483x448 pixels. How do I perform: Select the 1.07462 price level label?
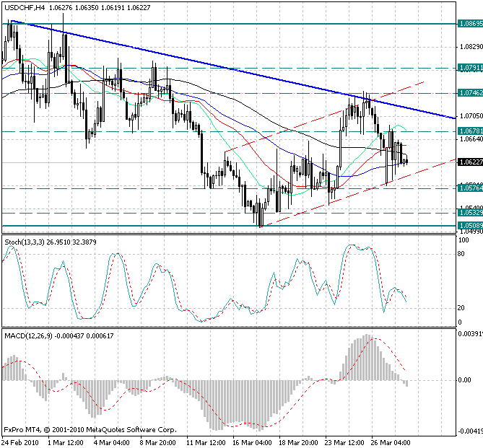coord(471,92)
